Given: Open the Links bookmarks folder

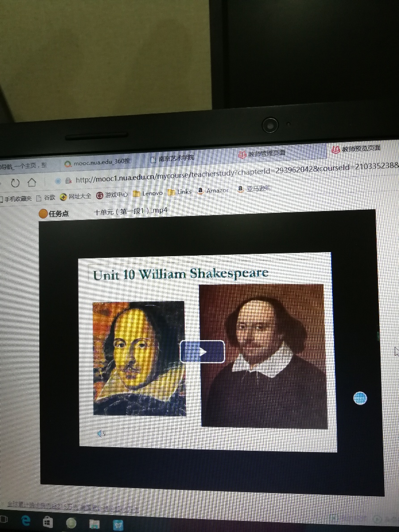Looking at the screenshot, I should (180, 192).
